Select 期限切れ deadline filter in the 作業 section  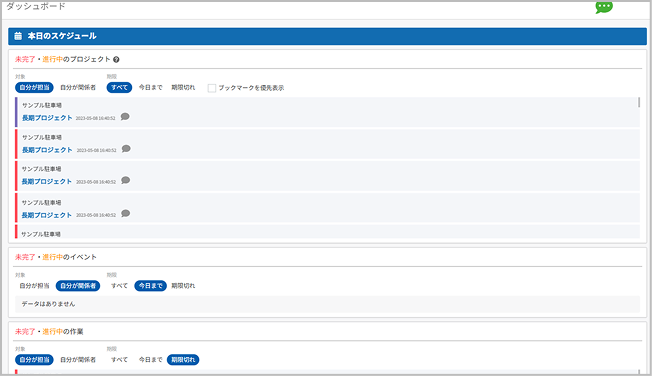coord(183,359)
